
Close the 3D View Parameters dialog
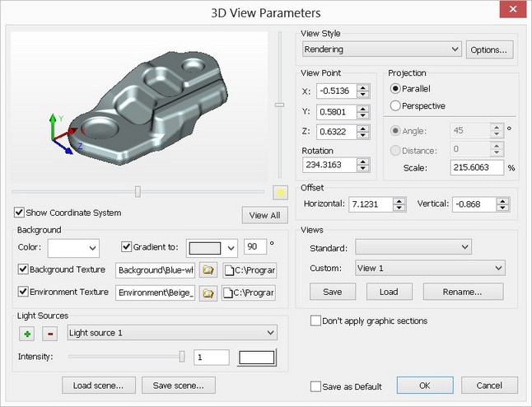click(512, 12)
